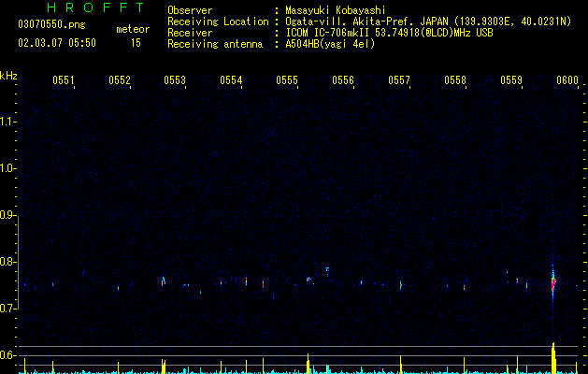The height and width of the screenshot is (374, 588).
Task: Click the 1.0 kHz axis label
Action: 7,168
